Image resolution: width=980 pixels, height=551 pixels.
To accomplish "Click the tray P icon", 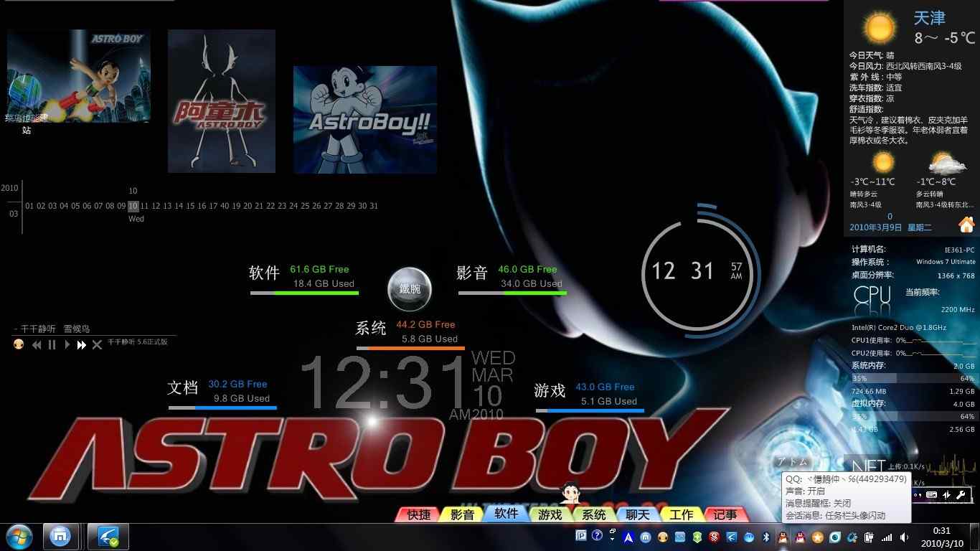I will 581,535.
